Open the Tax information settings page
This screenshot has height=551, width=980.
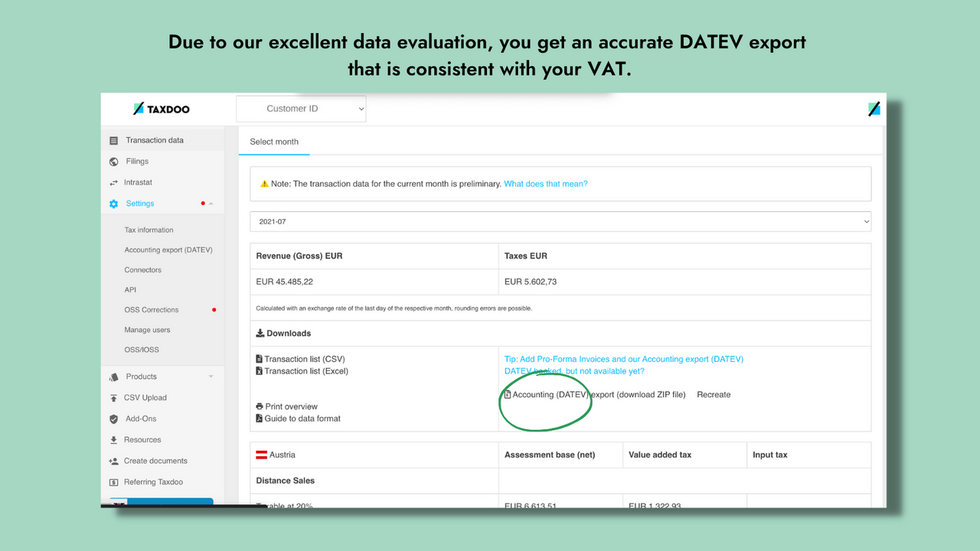coord(149,230)
